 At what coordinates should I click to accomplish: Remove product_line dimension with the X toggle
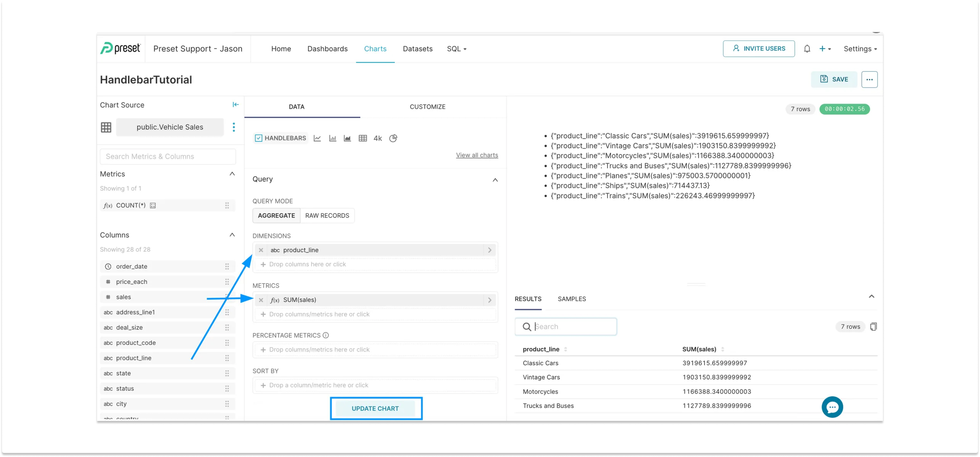pos(261,250)
